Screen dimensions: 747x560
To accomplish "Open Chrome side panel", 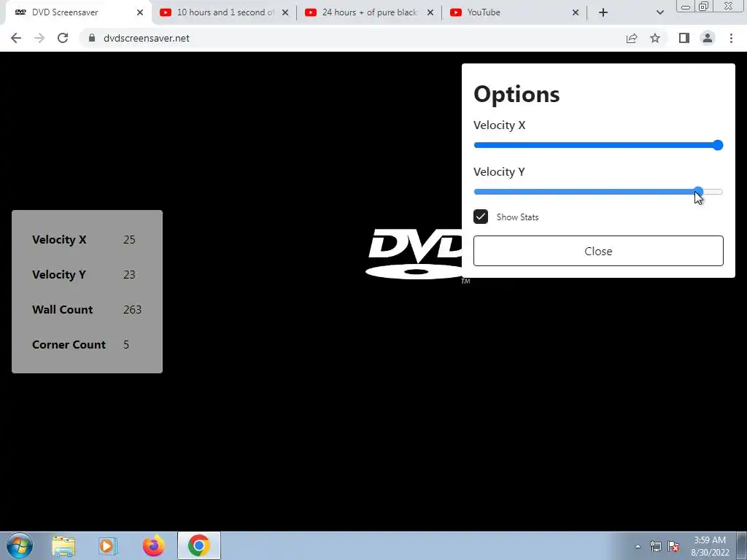I will [684, 38].
